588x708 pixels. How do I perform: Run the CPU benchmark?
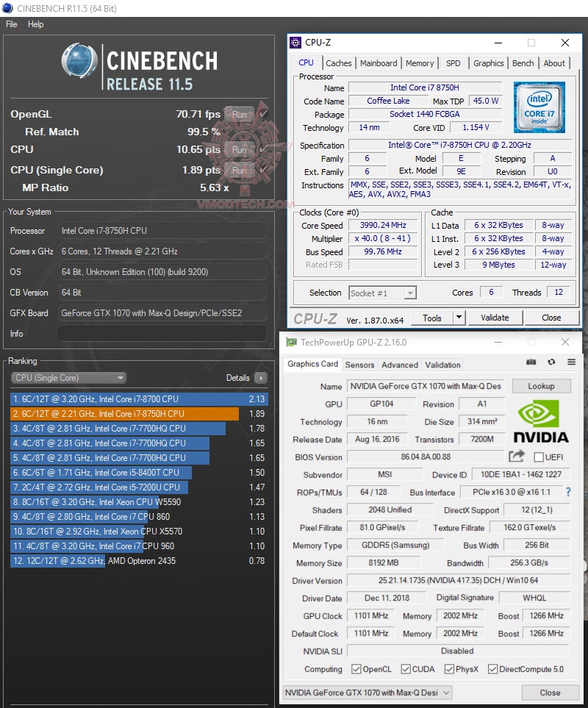point(240,149)
